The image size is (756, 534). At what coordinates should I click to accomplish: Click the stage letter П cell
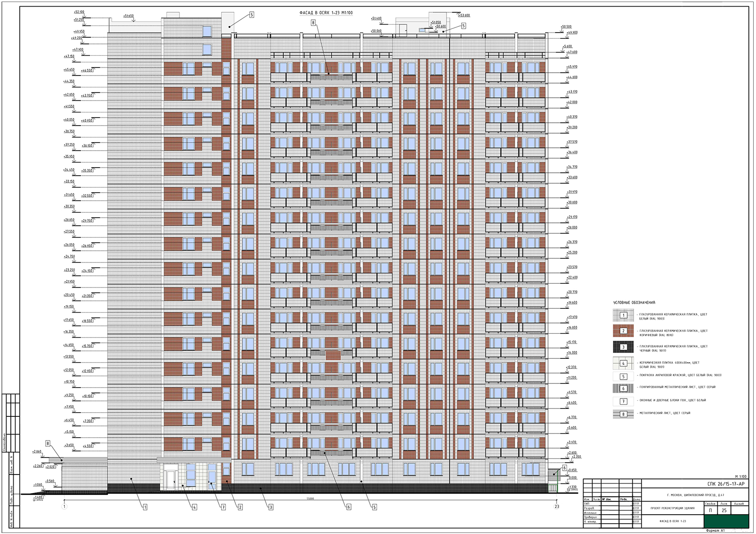[711, 510]
